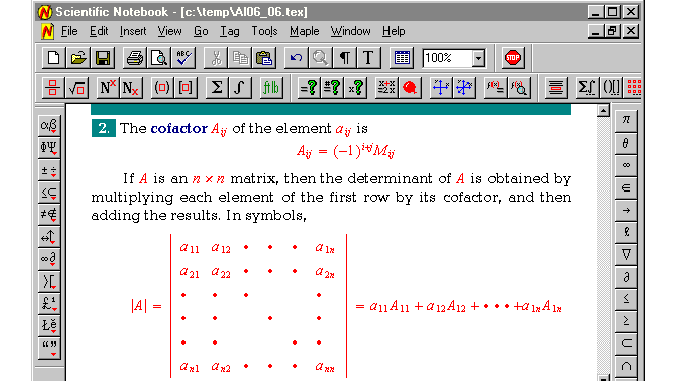The width and height of the screenshot is (675, 381).
Task: Click the green unit name icon
Action: coord(271,88)
